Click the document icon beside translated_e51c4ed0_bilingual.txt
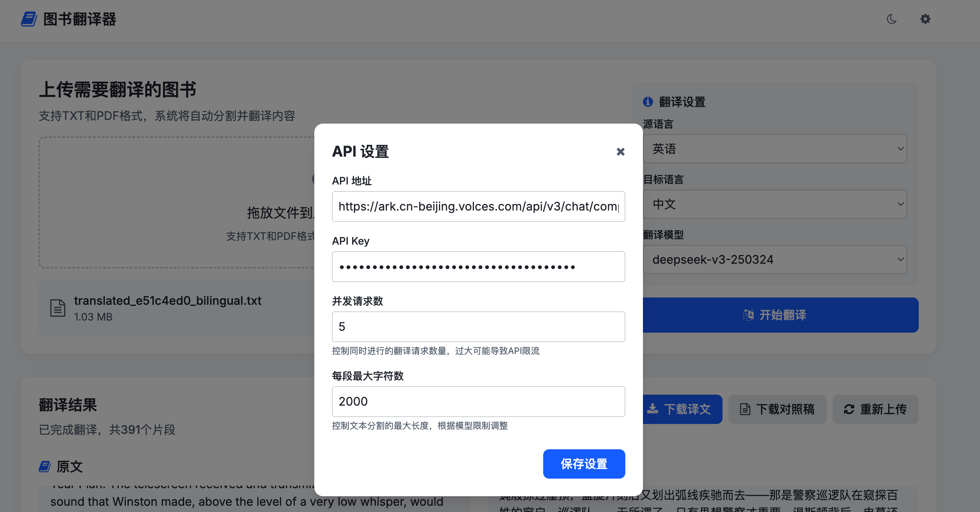980x512 pixels. (58, 308)
